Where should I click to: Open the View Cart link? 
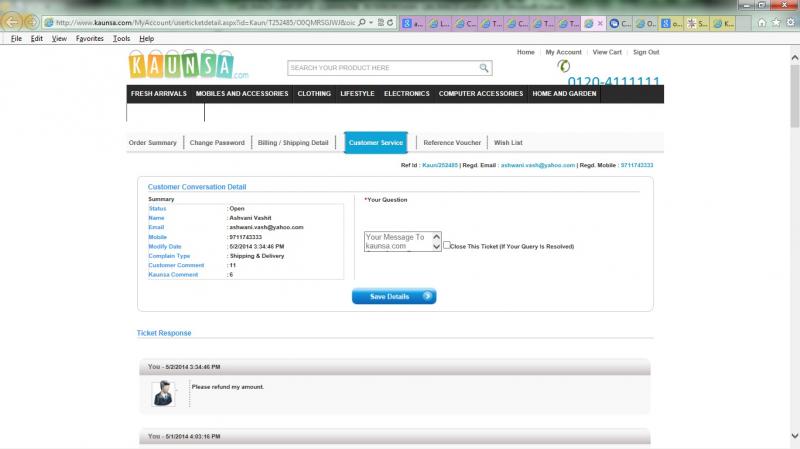[607, 52]
